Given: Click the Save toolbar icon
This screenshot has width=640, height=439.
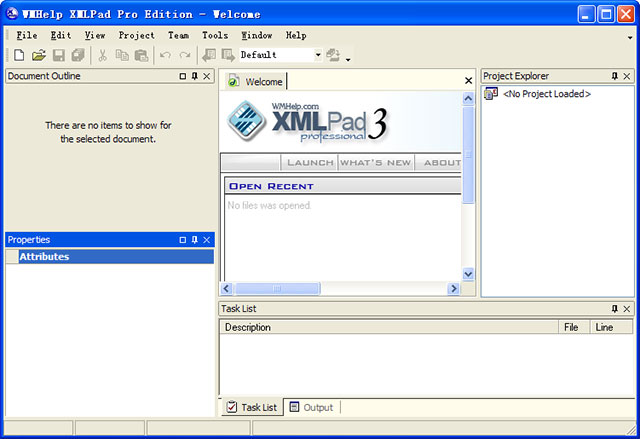Looking at the screenshot, I should pyautogui.click(x=59, y=55).
